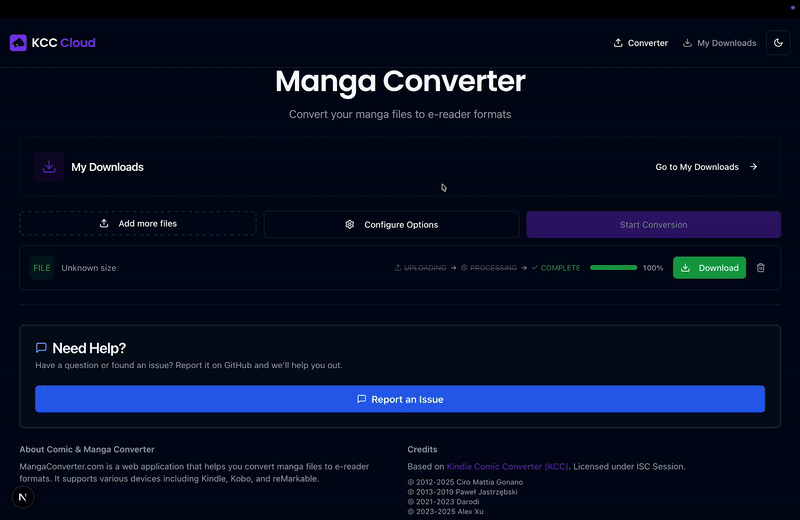This screenshot has width=800, height=520.
Task: Click the 100% progress value
Action: (653, 268)
